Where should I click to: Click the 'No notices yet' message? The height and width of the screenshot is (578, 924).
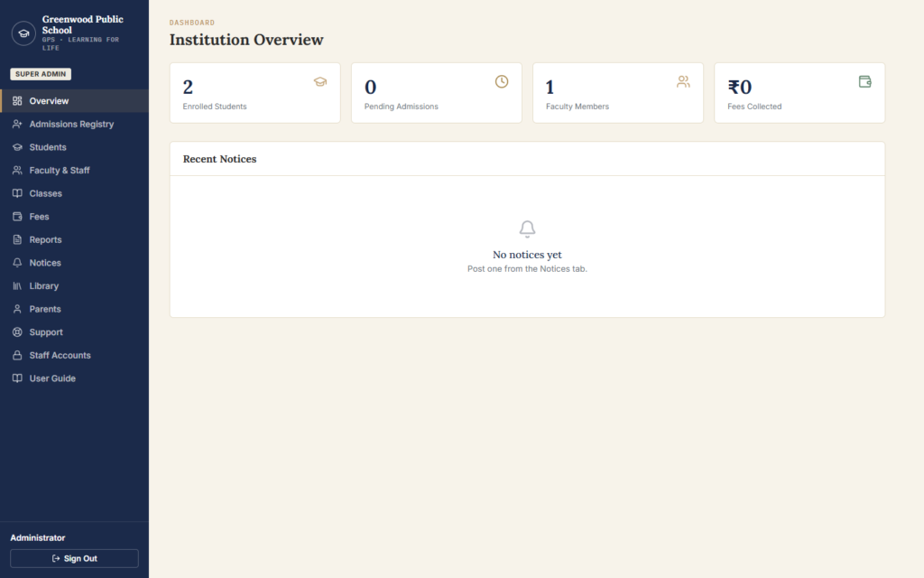527,254
